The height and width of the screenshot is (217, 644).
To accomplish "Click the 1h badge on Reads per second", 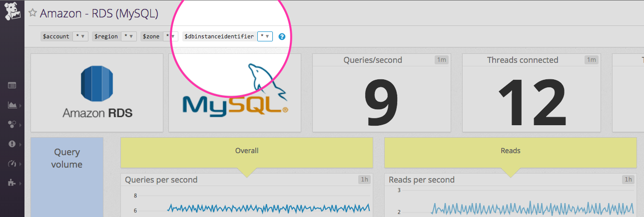I will click(x=628, y=180).
